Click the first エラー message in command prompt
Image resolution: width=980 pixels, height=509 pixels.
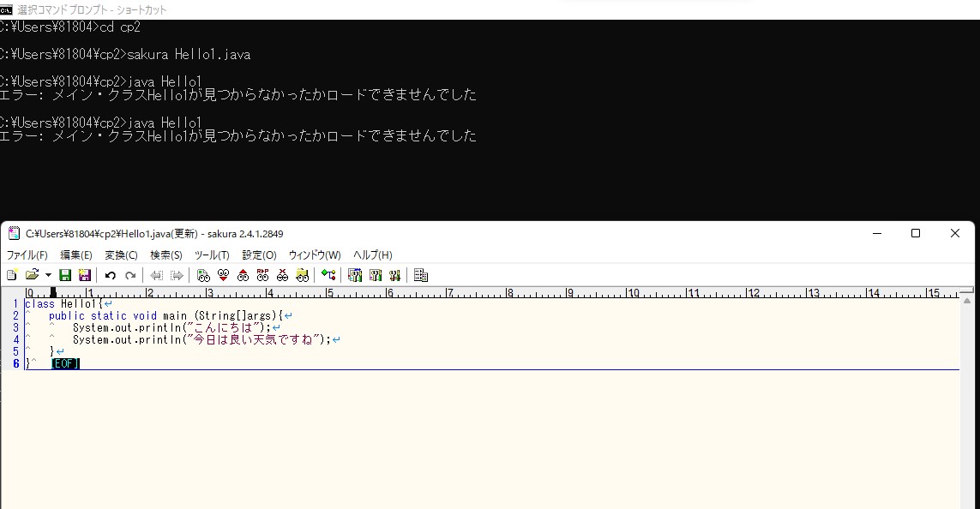[x=238, y=95]
